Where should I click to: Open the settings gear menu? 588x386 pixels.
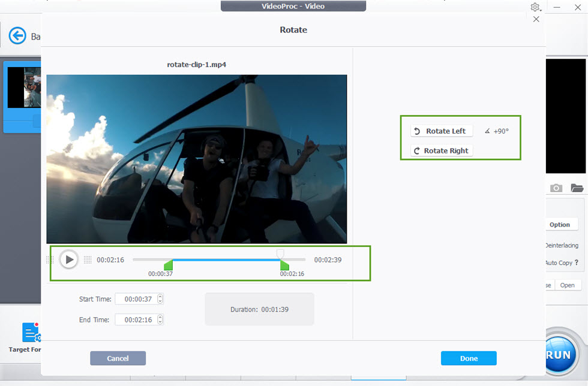[535, 7]
